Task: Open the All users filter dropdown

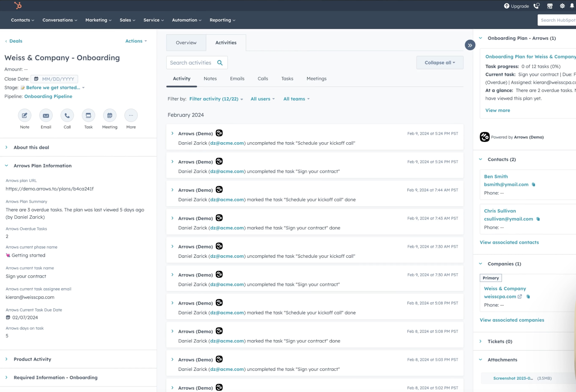Action: coord(262,99)
